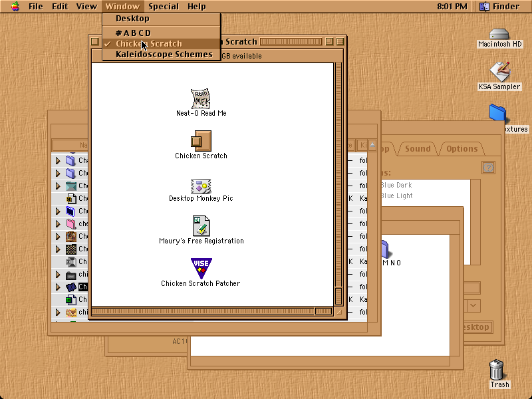Click the 8:01 PM menu bar clock
The height and width of the screenshot is (399, 532).
pyautogui.click(x=452, y=7)
